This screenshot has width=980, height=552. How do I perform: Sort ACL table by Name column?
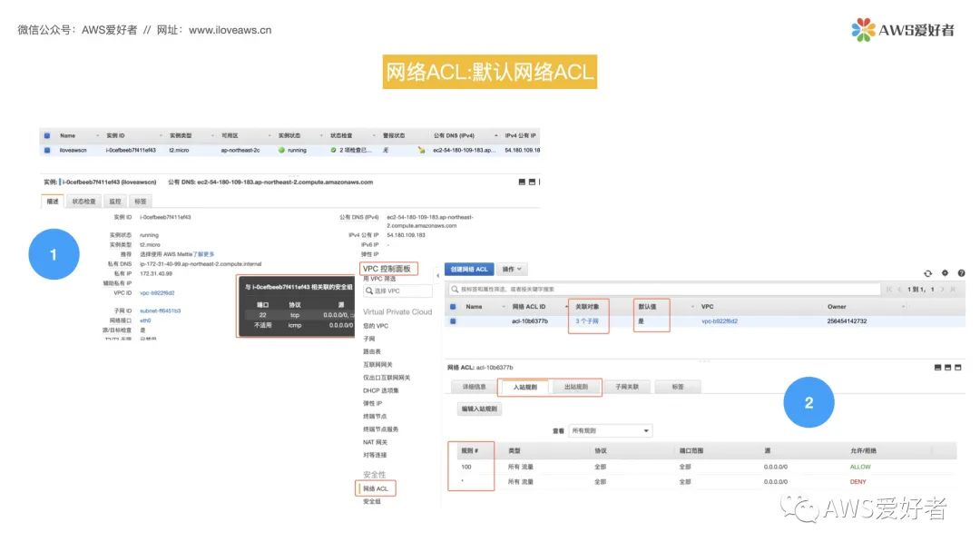pyautogui.click(x=475, y=307)
